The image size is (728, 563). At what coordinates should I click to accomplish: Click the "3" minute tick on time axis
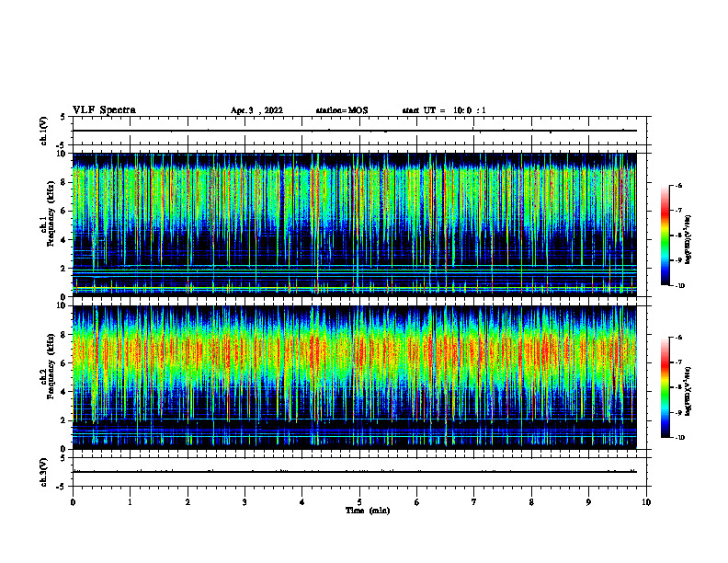(x=245, y=502)
